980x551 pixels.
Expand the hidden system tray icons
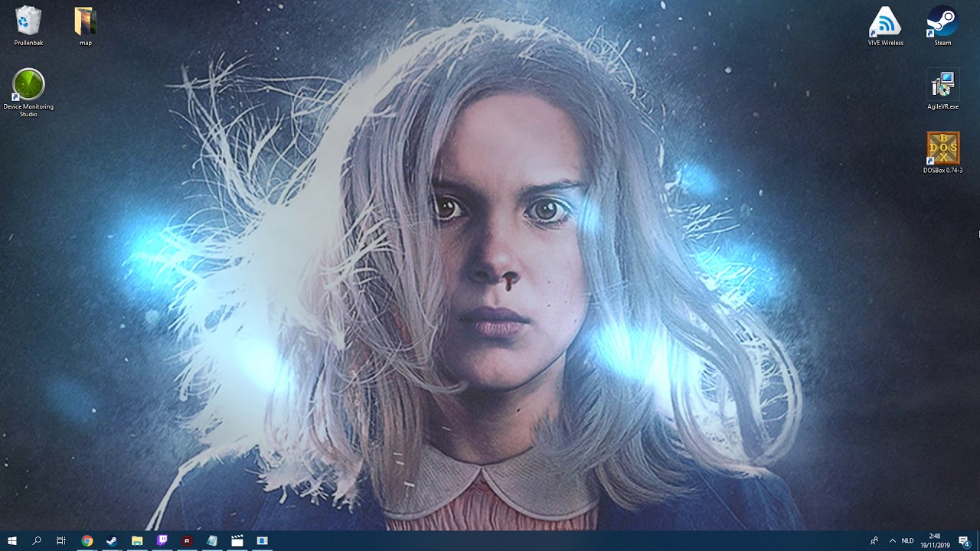[x=892, y=541]
